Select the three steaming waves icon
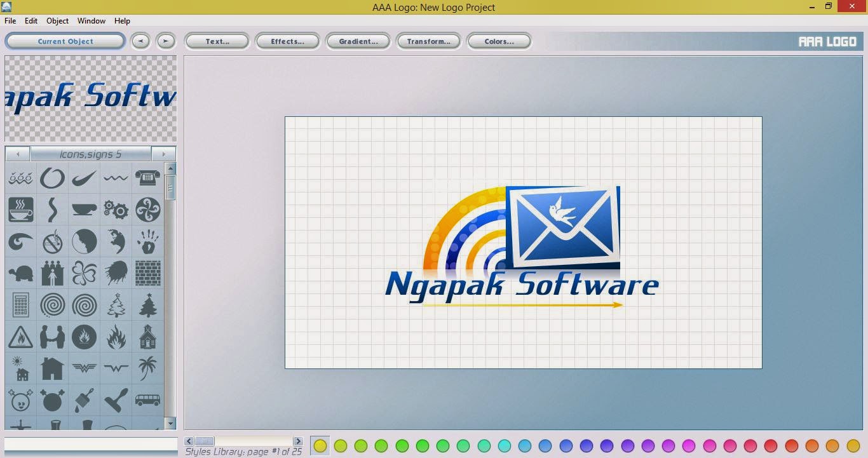 21,178
